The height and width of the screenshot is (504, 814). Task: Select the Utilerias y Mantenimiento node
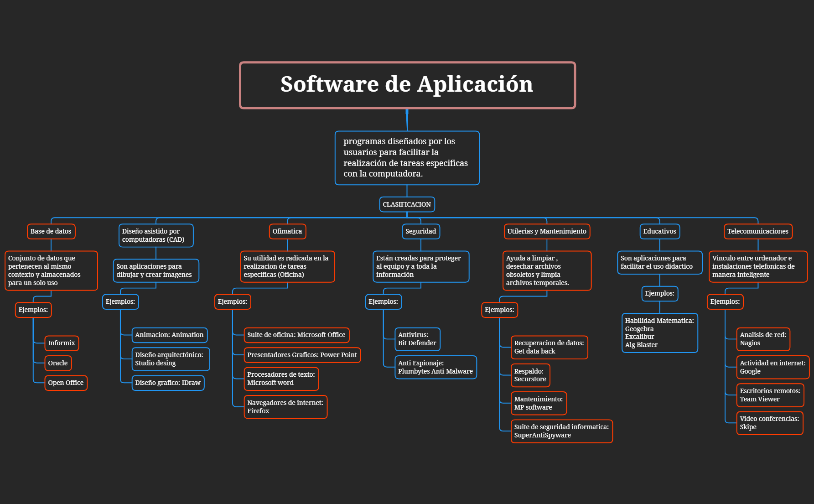(547, 231)
